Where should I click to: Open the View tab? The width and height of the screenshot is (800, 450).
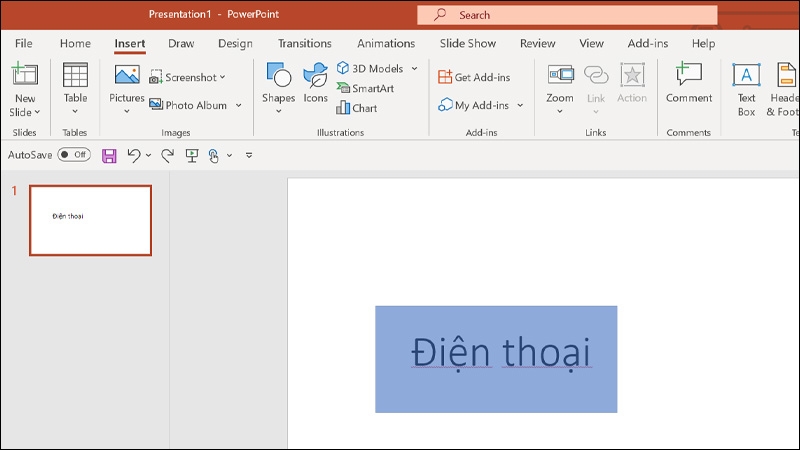click(x=591, y=43)
